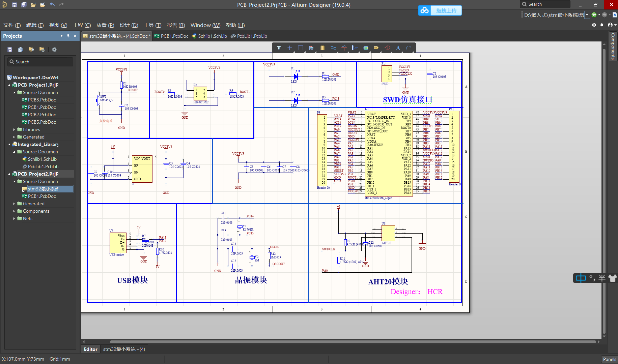Screen dimensions: 618x364
Task: Place a No ERC marker
Action: pos(387,48)
